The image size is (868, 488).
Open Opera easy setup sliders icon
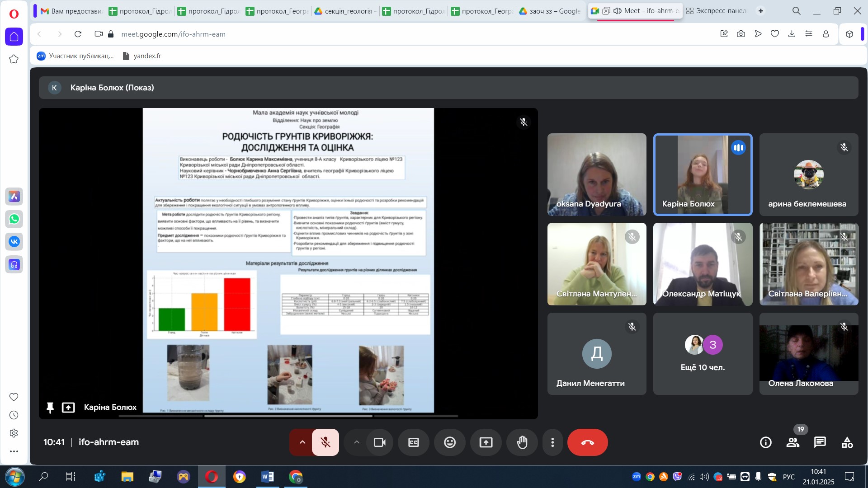click(x=809, y=34)
